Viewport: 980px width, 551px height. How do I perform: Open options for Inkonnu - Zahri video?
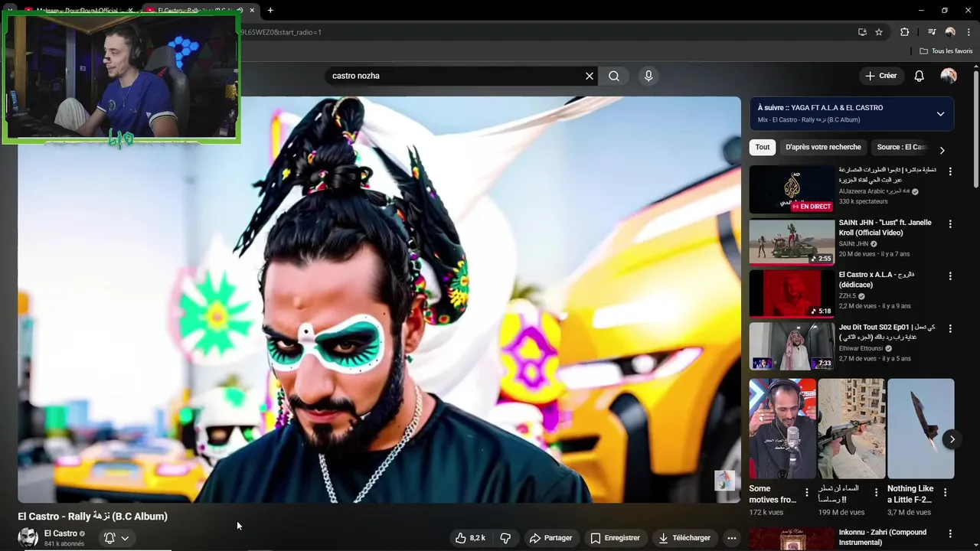(x=950, y=533)
